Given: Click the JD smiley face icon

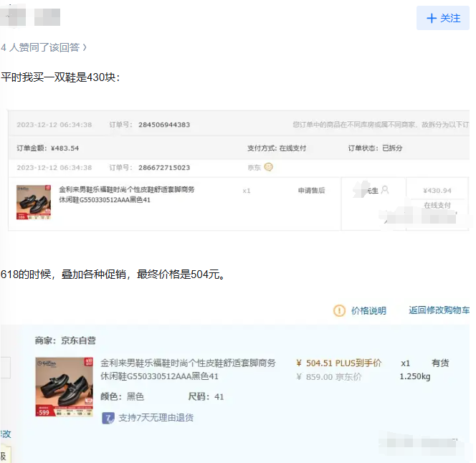Looking at the screenshot, I should tap(269, 167).
